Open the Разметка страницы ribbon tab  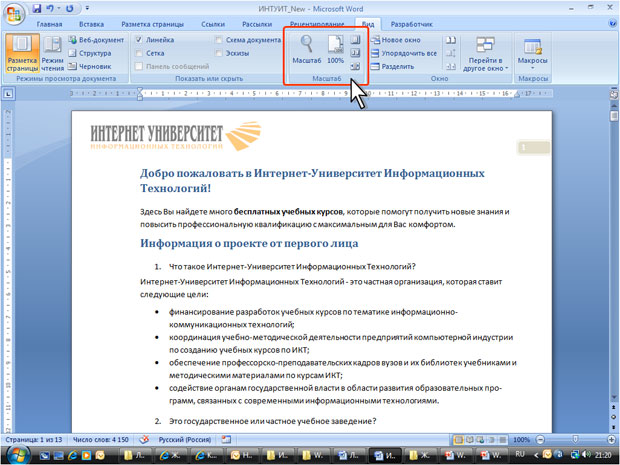pos(153,24)
